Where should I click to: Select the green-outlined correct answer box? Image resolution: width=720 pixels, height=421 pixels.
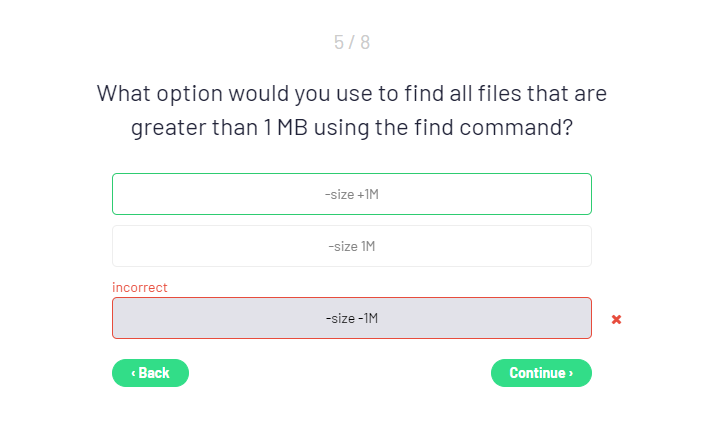point(351,194)
